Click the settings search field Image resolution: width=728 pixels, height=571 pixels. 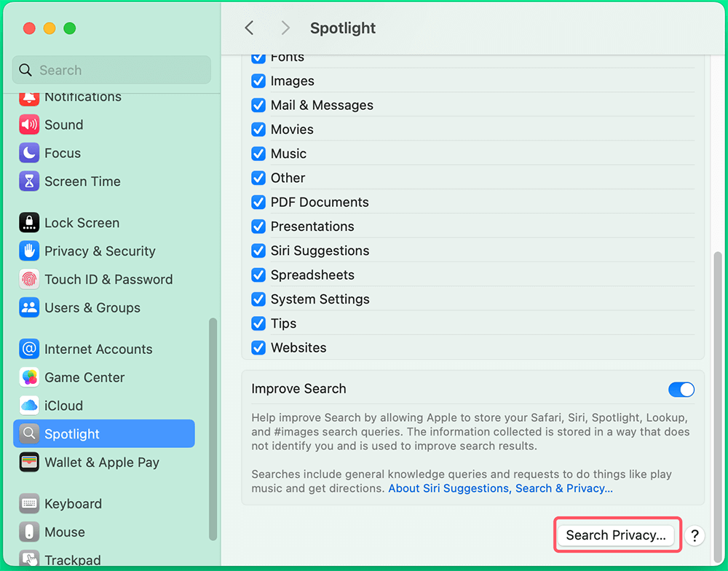(111, 70)
